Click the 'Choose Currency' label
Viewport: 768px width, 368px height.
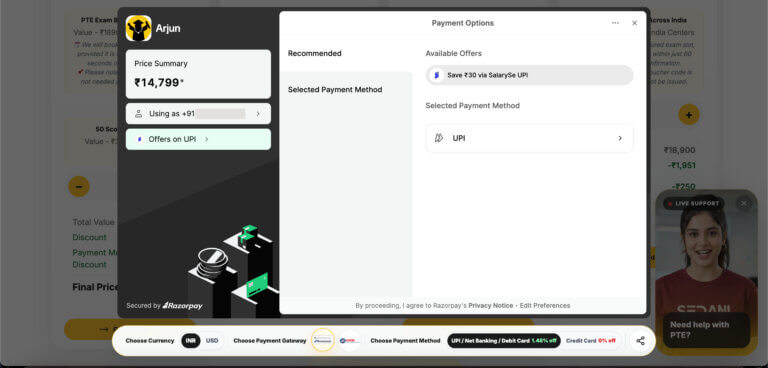[x=150, y=341]
